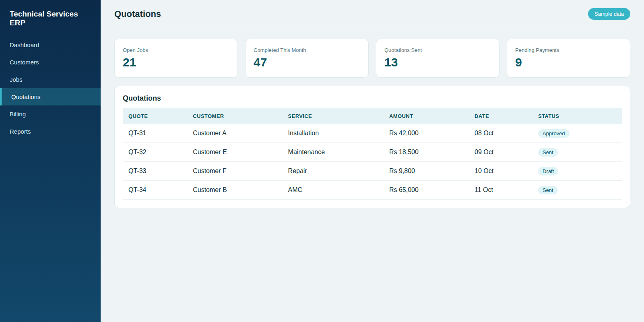Click the Draft status badge
Image resolution: width=644 pixels, height=322 pixels.
click(x=548, y=171)
